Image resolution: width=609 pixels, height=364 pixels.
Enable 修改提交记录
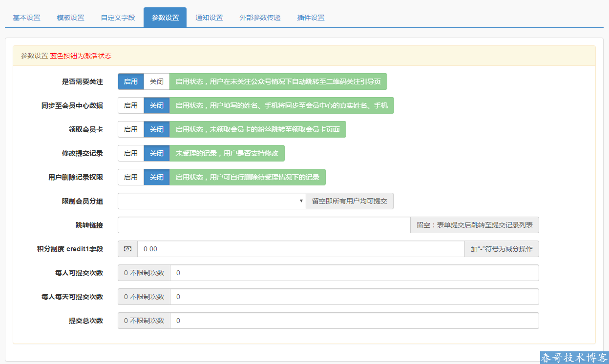130,153
